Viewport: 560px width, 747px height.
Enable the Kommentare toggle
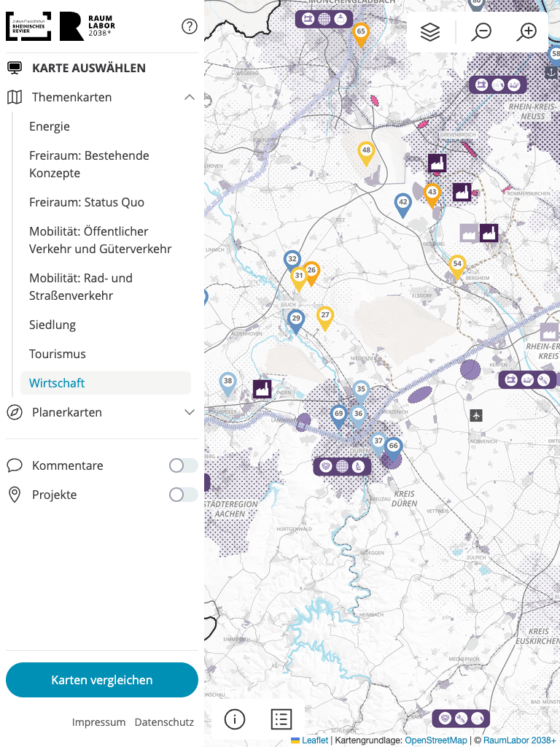183,465
